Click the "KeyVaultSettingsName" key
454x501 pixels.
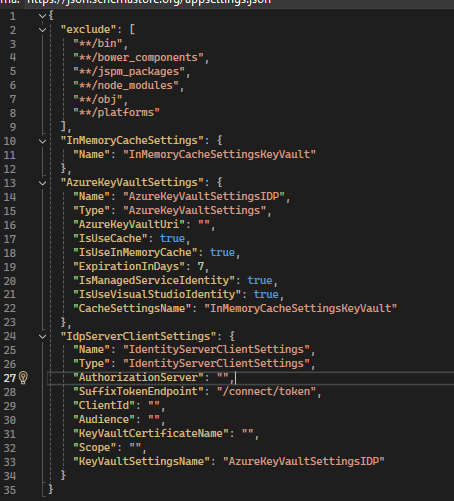point(141,461)
